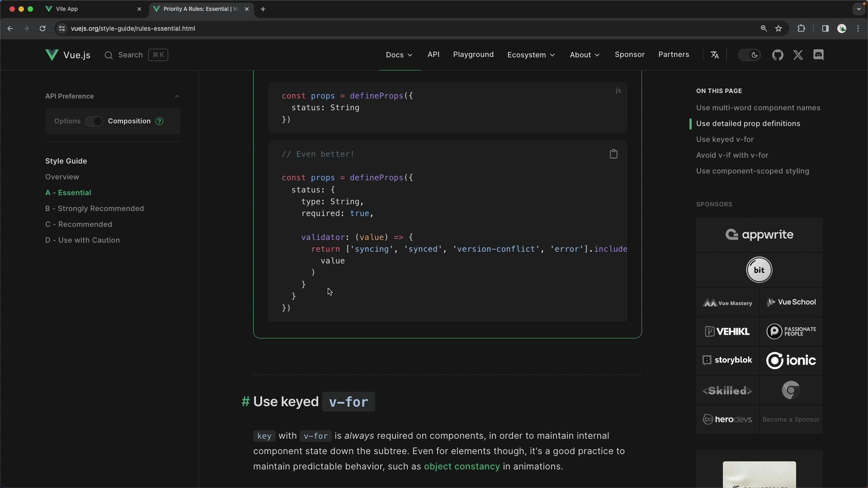Toggle the dark mode appearance switch

coord(749,55)
